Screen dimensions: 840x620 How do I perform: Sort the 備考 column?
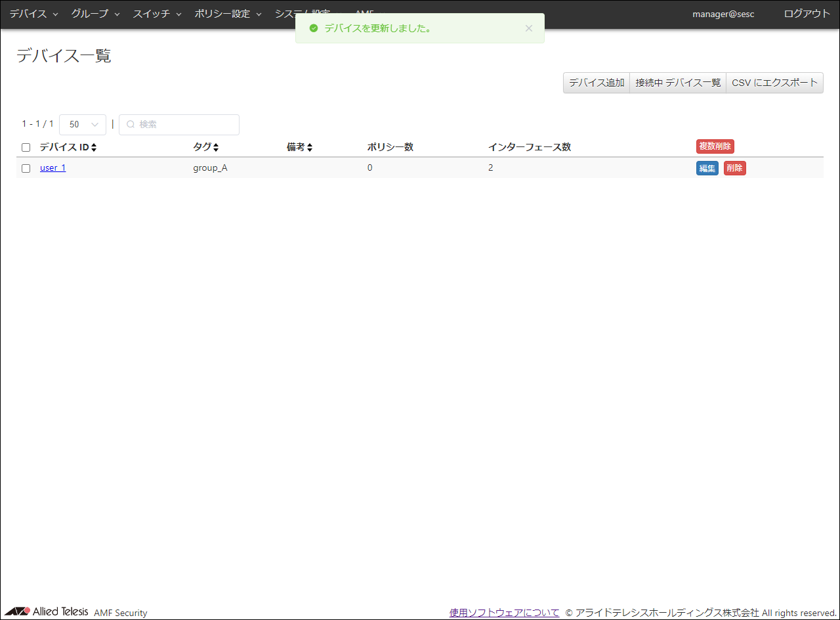pyautogui.click(x=309, y=148)
